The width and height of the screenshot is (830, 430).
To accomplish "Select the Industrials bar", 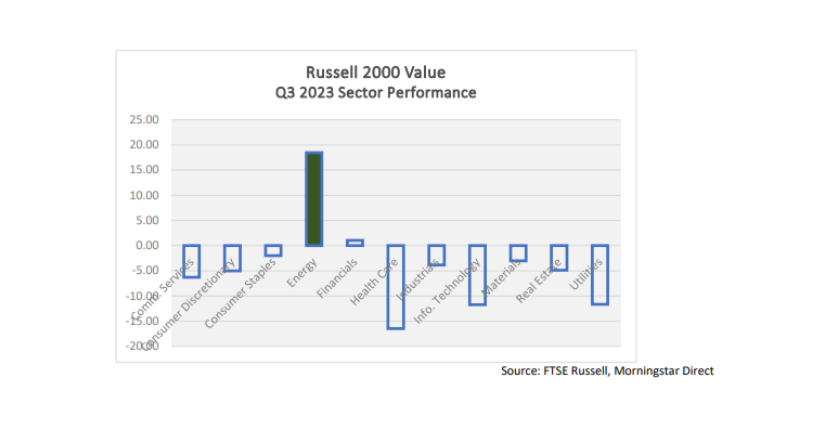I will (x=437, y=255).
